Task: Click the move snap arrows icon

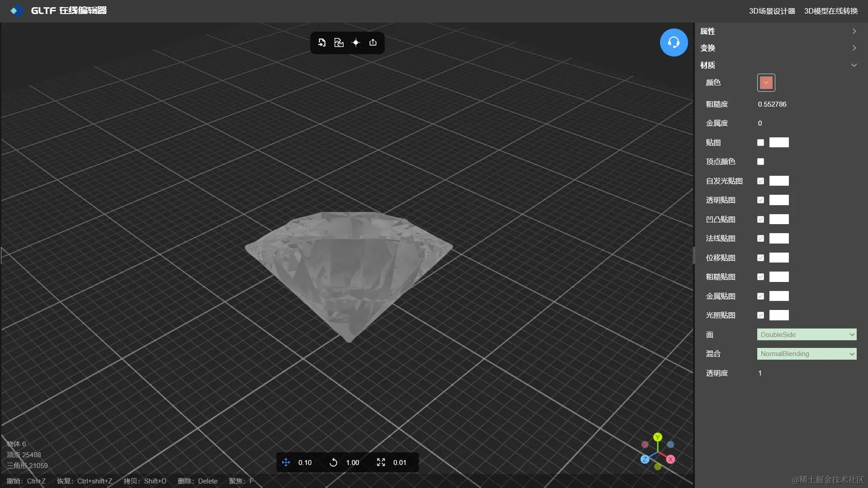Action: pyautogui.click(x=286, y=462)
